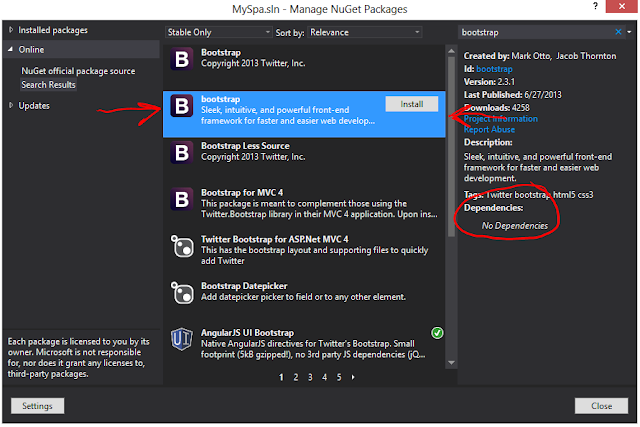Open the Project Information link
Image resolution: width=640 pixels, height=427 pixels.
click(501, 119)
